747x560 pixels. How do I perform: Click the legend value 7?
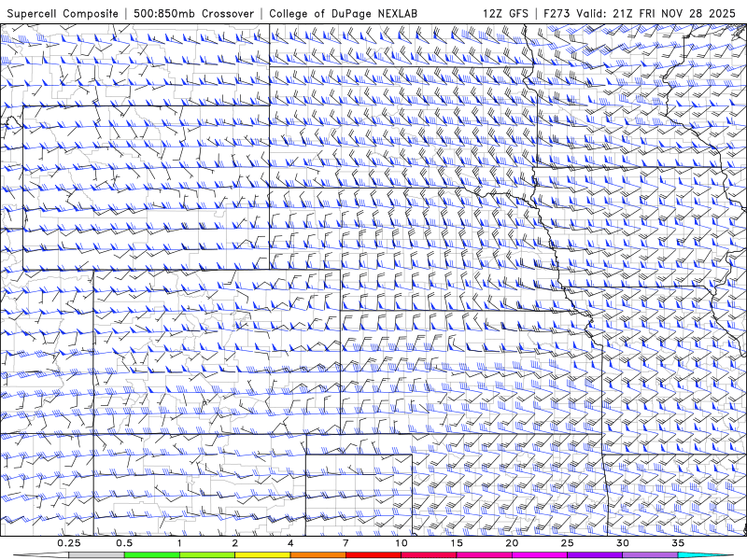pyautogui.click(x=345, y=543)
